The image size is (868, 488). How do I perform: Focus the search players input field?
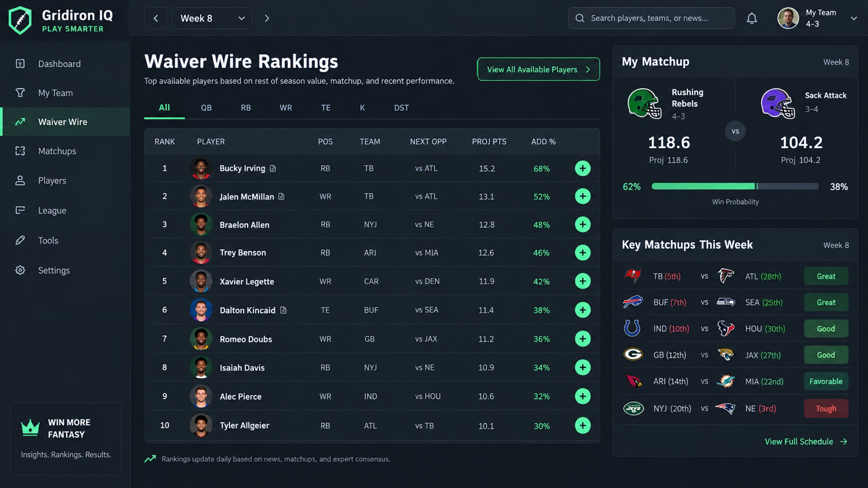651,18
